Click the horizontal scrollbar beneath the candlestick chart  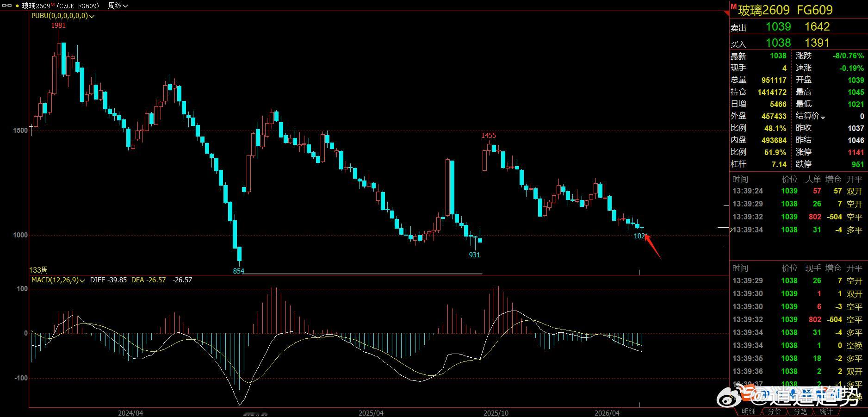tap(363, 274)
